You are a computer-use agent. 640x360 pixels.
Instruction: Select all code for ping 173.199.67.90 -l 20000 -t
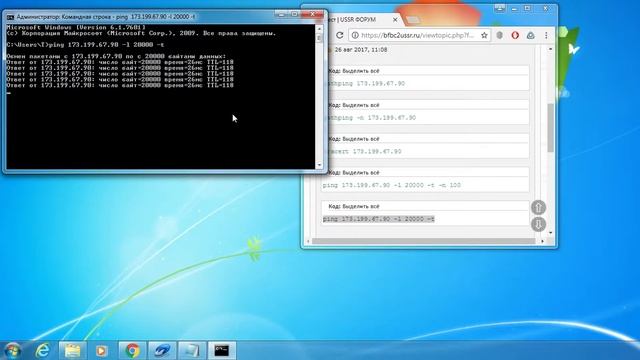[360, 207]
